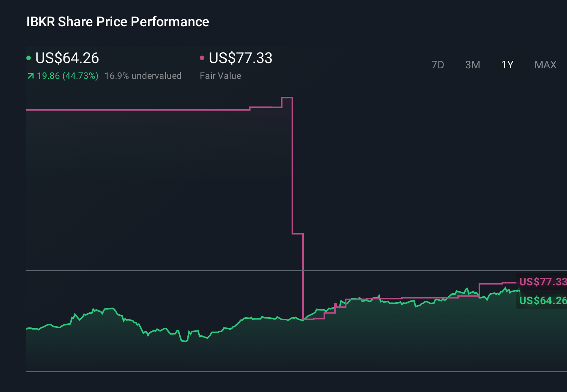Expand the Fair Value details section

pos(221,75)
